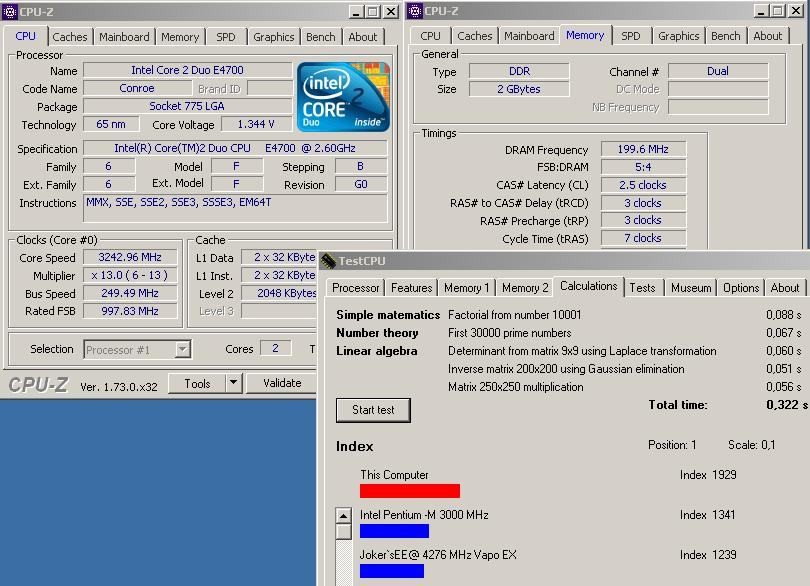Open Mainboard tab in right CPU-Z window
This screenshot has height=586, width=810.
point(529,36)
